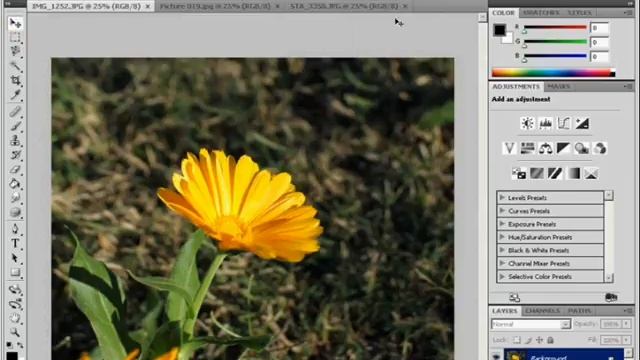The width and height of the screenshot is (640, 360).
Task: Toggle lock position in Layers panel
Action: (x=540, y=340)
